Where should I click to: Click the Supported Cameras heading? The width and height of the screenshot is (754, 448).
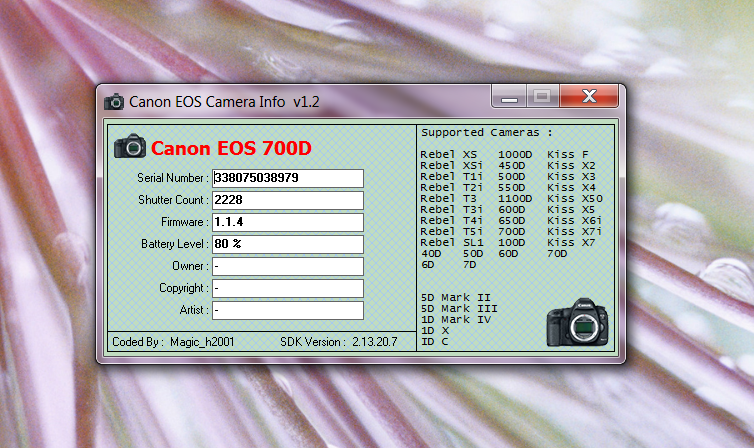[x=486, y=132]
